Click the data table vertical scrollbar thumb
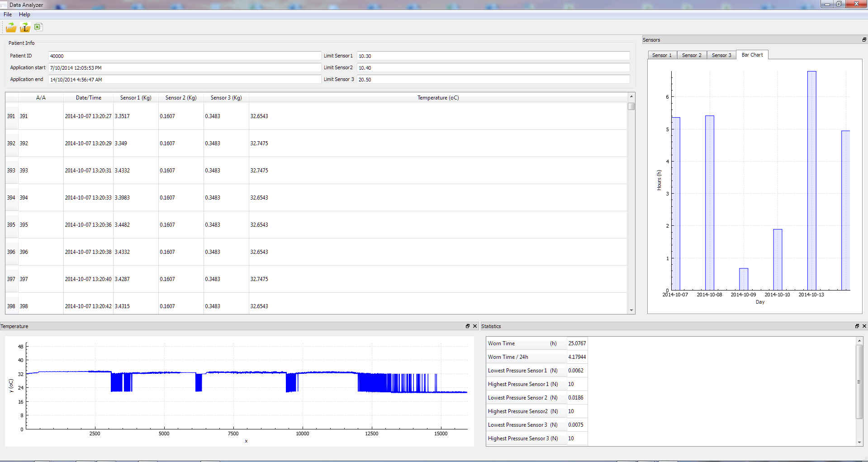This screenshot has height=462, width=868. click(x=631, y=106)
